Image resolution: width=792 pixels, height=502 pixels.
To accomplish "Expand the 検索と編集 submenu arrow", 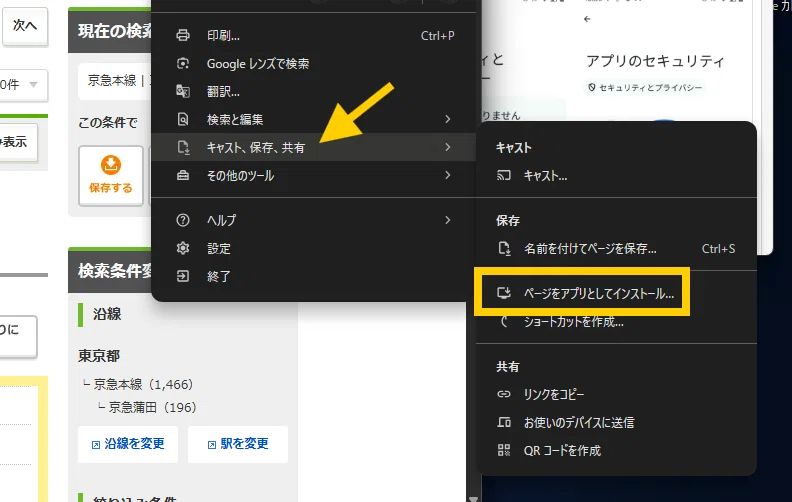I will tap(448, 119).
